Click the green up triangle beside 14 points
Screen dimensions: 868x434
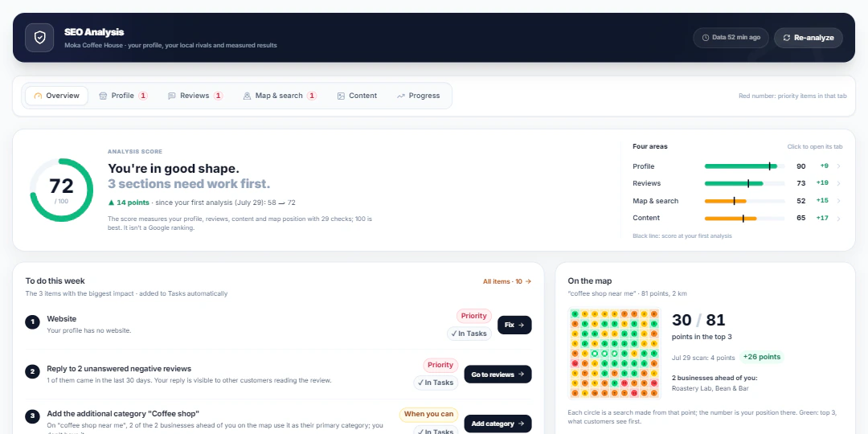pyautogui.click(x=111, y=203)
